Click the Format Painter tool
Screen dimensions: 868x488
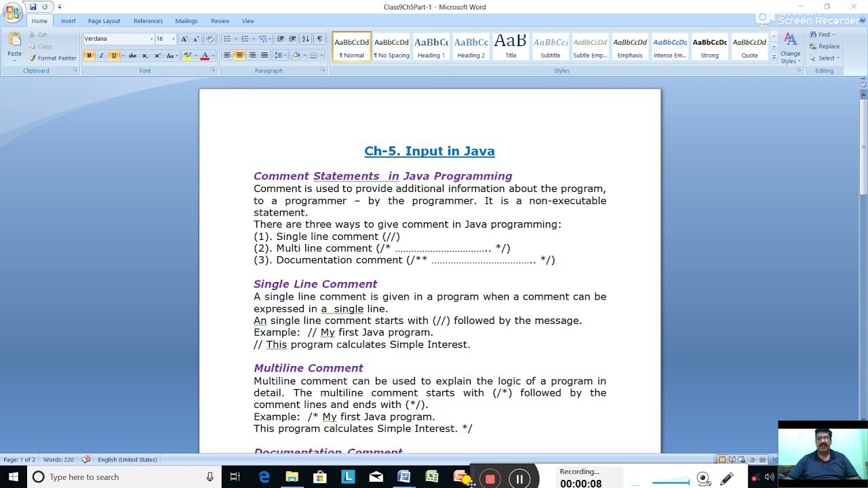(x=52, y=58)
